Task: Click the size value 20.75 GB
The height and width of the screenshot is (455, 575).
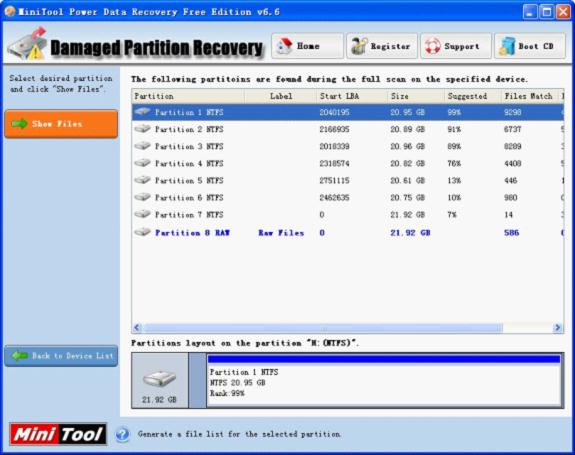Action: (407, 198)
